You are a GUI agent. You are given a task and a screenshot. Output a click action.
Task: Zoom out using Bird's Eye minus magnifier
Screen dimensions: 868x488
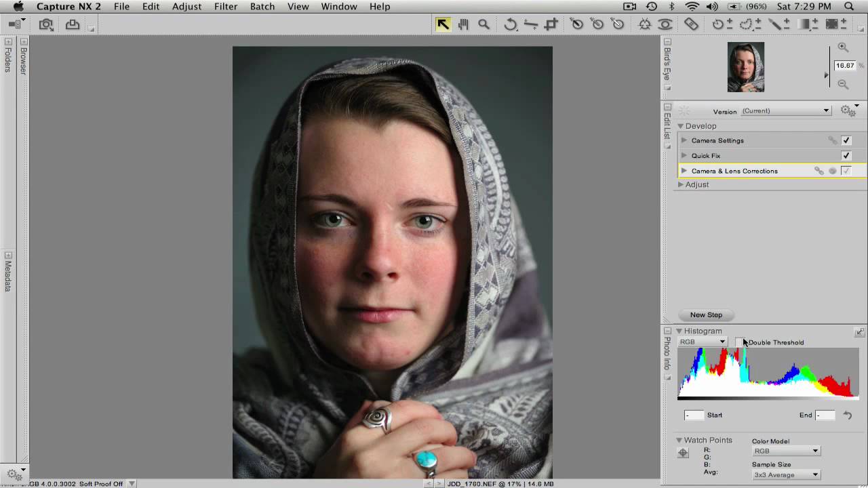click(843, 85)
